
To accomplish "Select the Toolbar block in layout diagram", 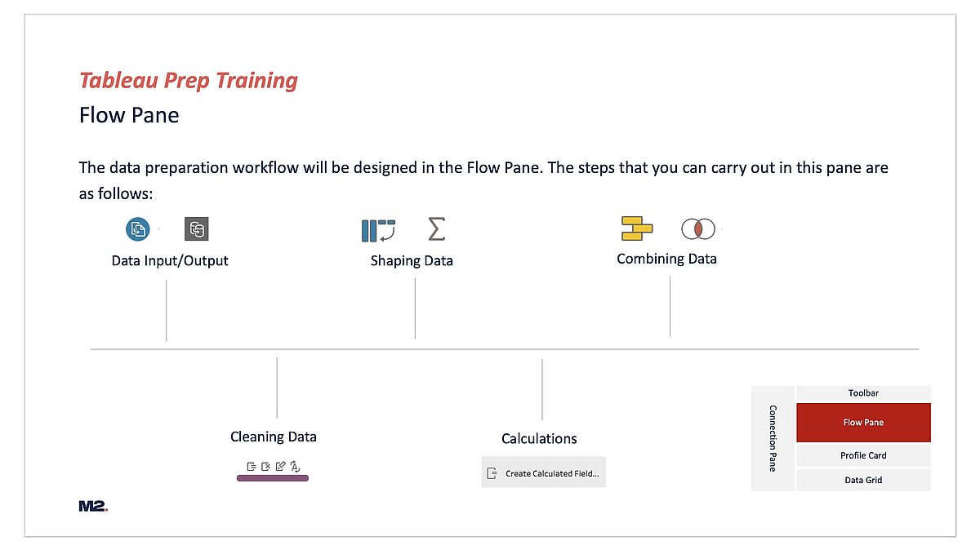I will click(x=863, y=393).
